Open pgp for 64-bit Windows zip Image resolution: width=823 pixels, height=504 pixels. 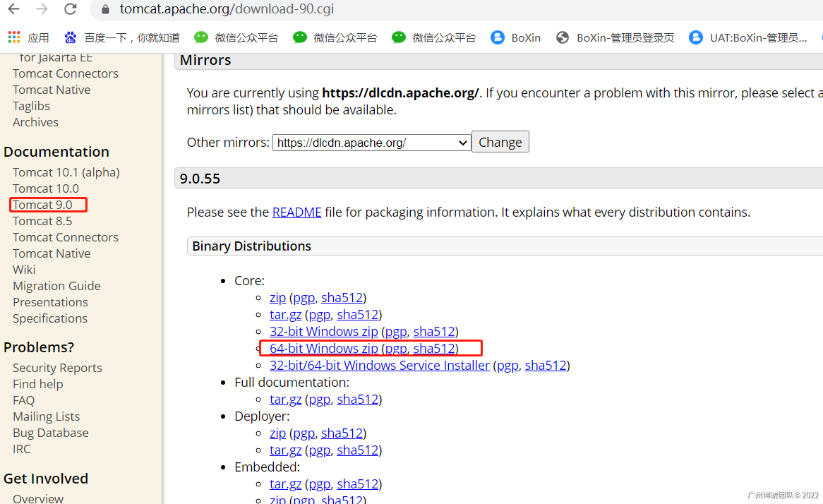(396, 348)
